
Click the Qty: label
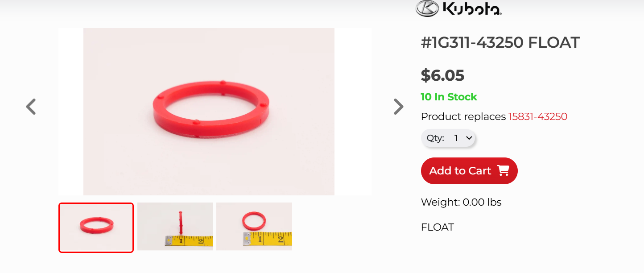[435, 138]
